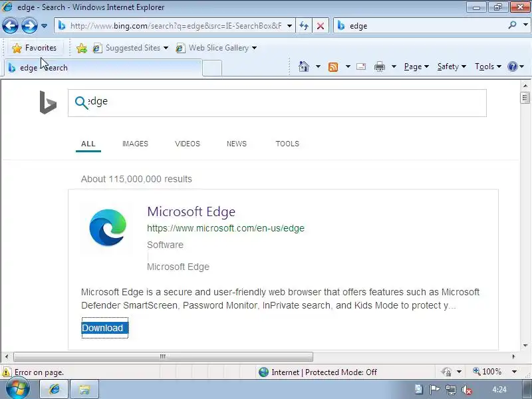532x399 pixels.
Task: Click the Bing search text field
Action: [277, 103]
